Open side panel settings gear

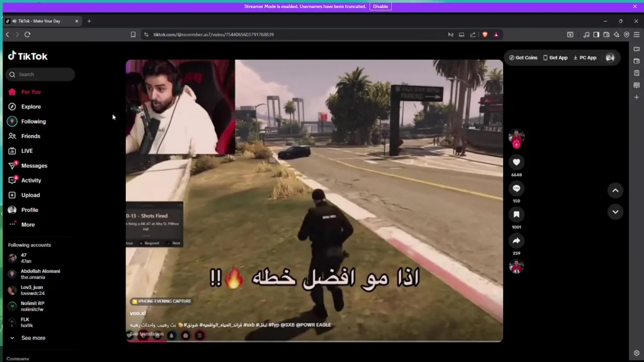(x=636, y=353)
